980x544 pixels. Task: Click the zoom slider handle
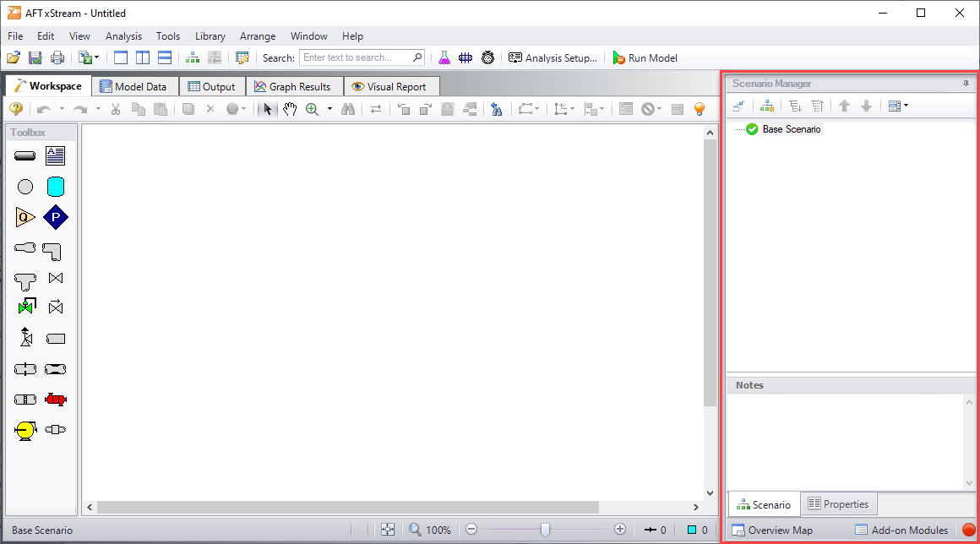[x=545, y=530]
